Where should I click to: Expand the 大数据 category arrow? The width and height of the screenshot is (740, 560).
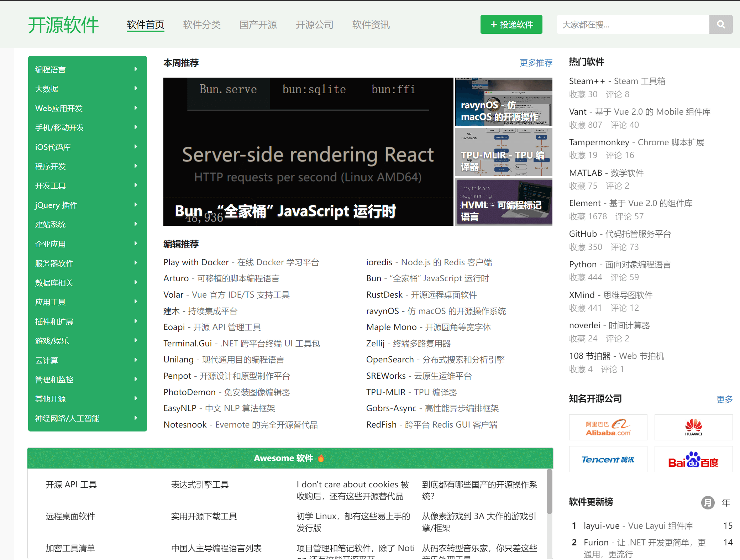(136, 88)
